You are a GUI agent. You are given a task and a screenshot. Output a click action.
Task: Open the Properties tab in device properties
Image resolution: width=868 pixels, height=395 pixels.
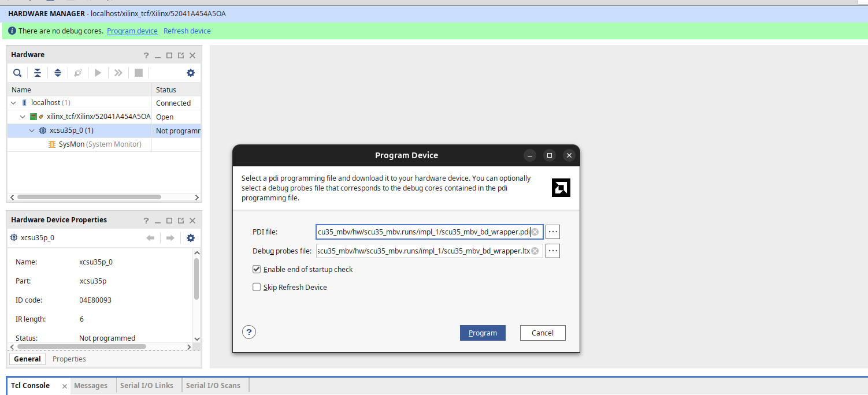[69, 359]
